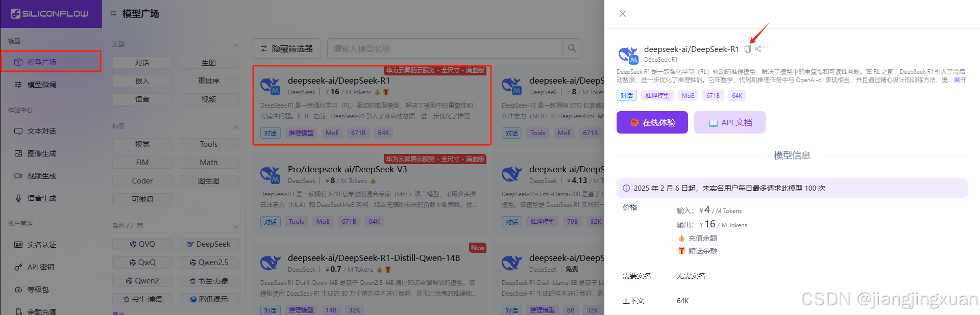
Task: Click the 余额充值 sidebar icon
Action: (18, 311)
